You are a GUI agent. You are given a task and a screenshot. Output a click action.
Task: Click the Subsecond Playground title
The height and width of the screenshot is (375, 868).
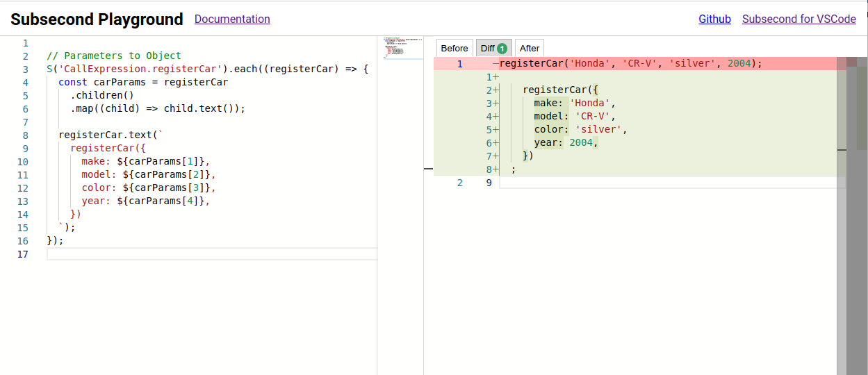97,19
